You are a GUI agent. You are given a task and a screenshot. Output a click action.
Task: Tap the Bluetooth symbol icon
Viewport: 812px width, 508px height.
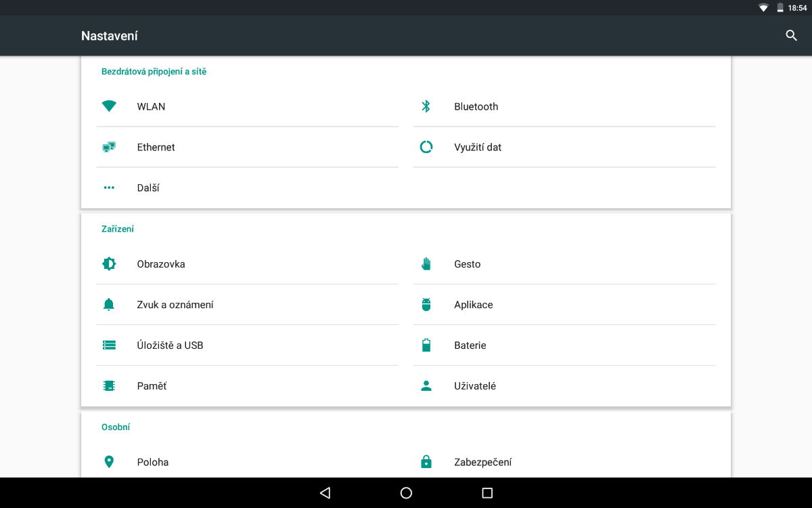coord(426,106)
